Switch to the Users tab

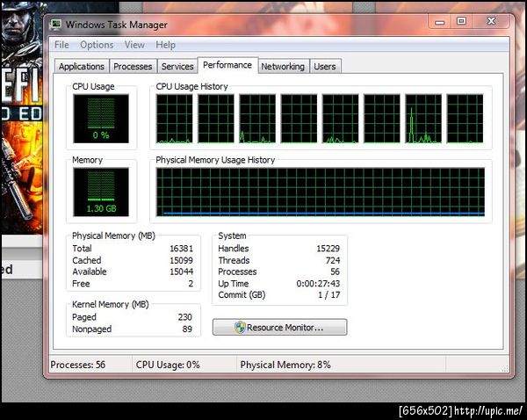(x=325, y=66)
